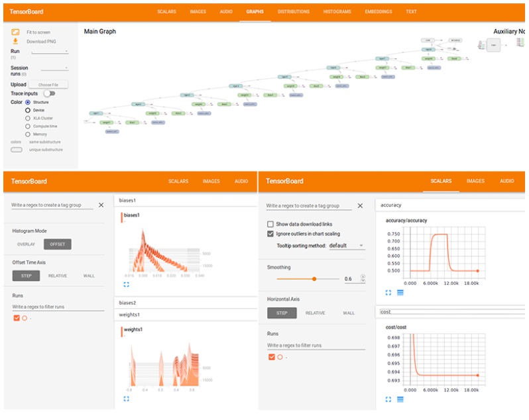The width and height of the screenshot is (529, 420).
Task: Click Choose File upload button
Action: click(48, 85)
